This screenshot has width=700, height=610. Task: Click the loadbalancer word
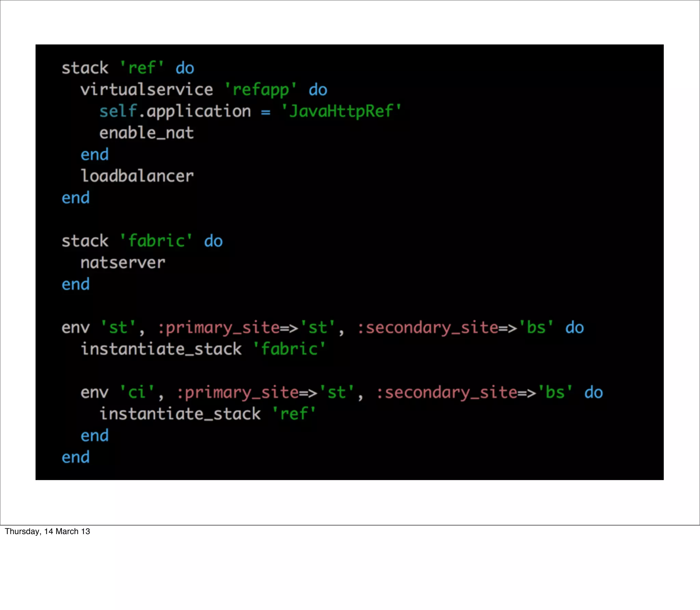137,176
